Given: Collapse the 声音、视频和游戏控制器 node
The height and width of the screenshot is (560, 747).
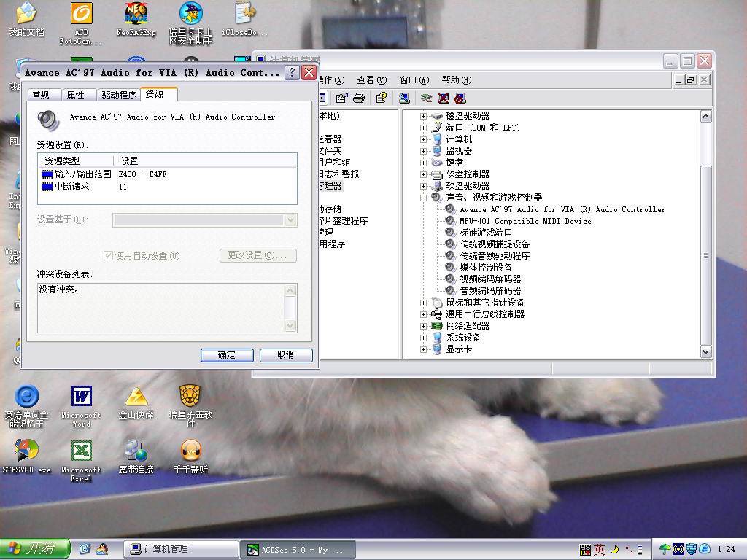Looking at the screenshot, I should [x=423, y=198].
